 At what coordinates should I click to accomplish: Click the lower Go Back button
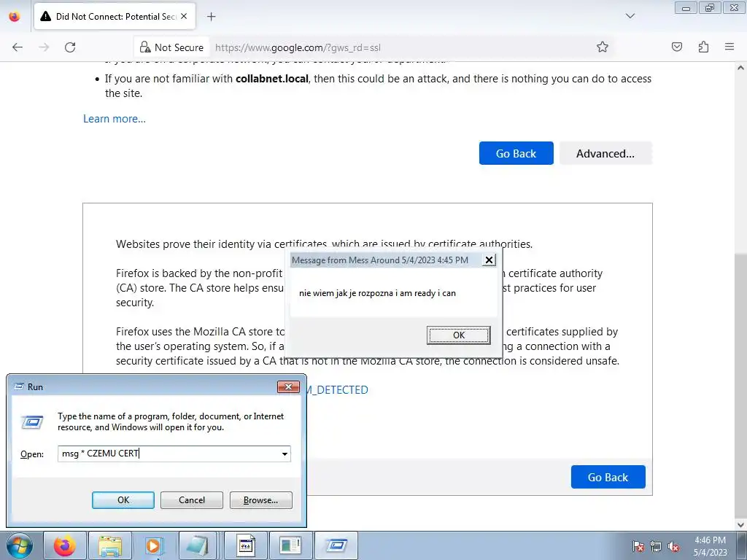point(608,477)
